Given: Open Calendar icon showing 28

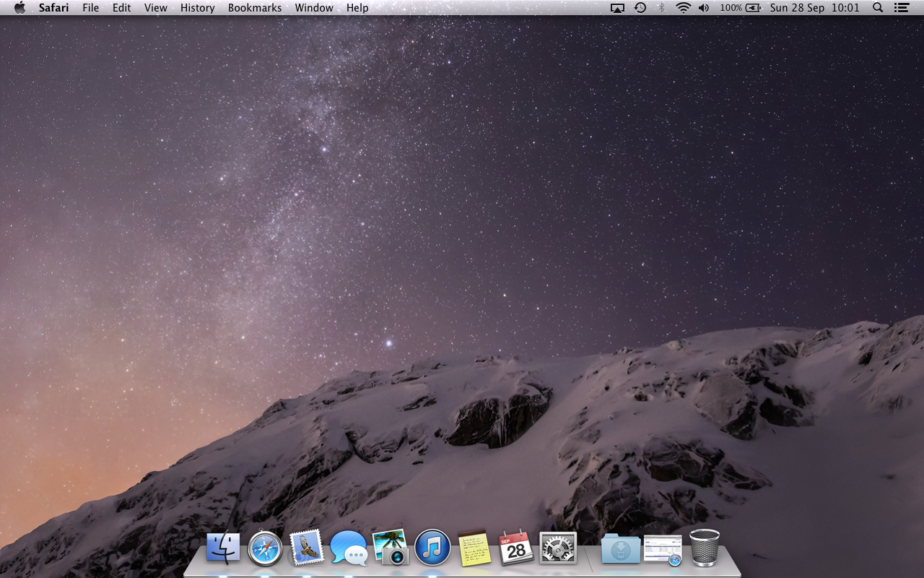Looking at the screenshot, I should click(x=516, y=548).
